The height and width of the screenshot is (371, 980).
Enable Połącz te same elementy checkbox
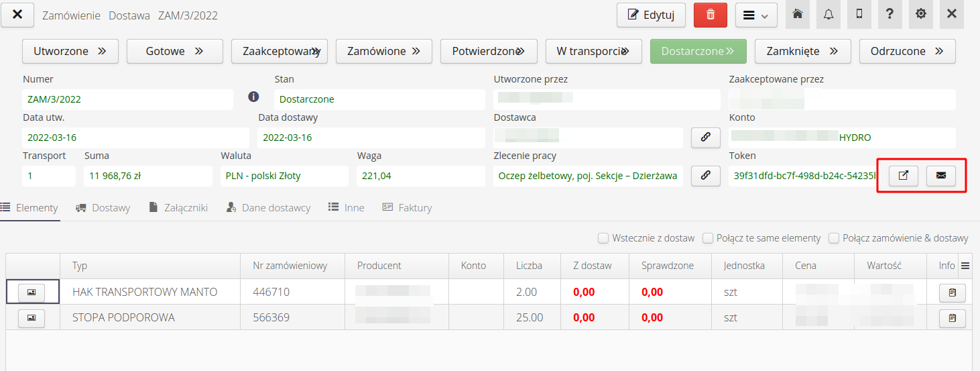tap(708, 238)
